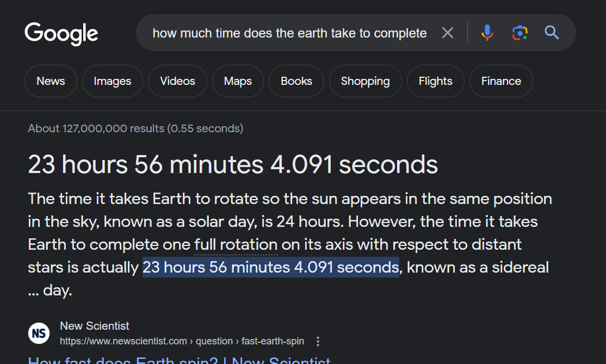Click the New Scientist NS favicon
Image resolution: width=606 pixels, height=364 pixels.
[x=39, y=333]
